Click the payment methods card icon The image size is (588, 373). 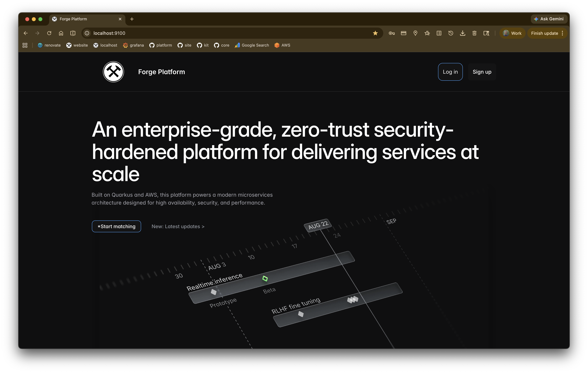click(x=403, y=33)
